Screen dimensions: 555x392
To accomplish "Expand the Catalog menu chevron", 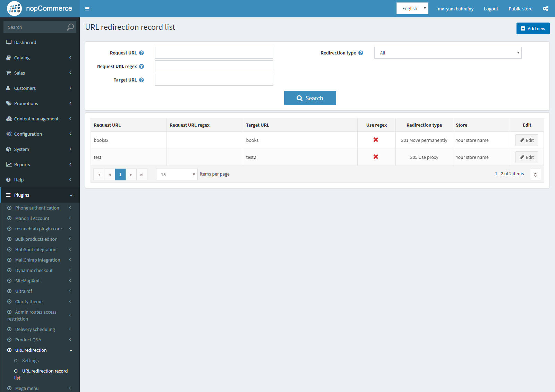I will click(70, 58).
